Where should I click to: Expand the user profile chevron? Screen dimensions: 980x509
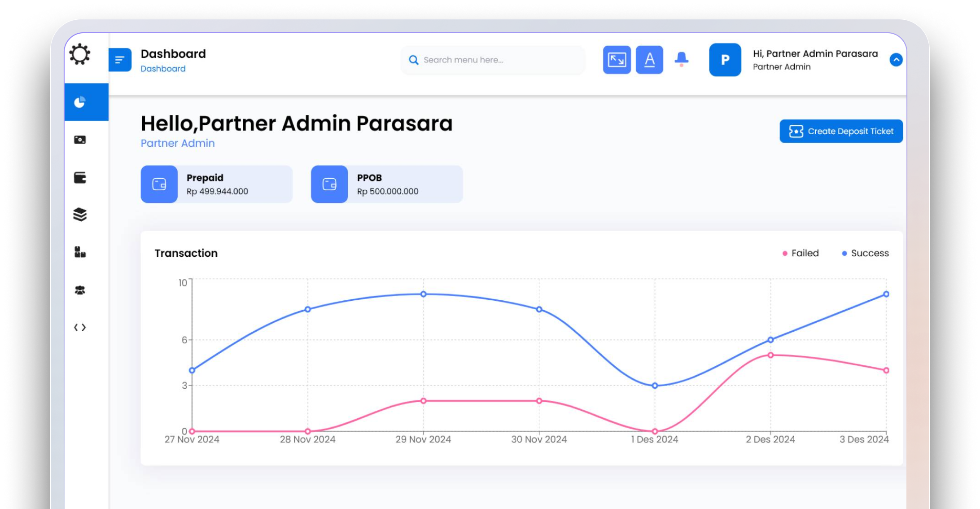pyautogui.click(x=896, y=60)
